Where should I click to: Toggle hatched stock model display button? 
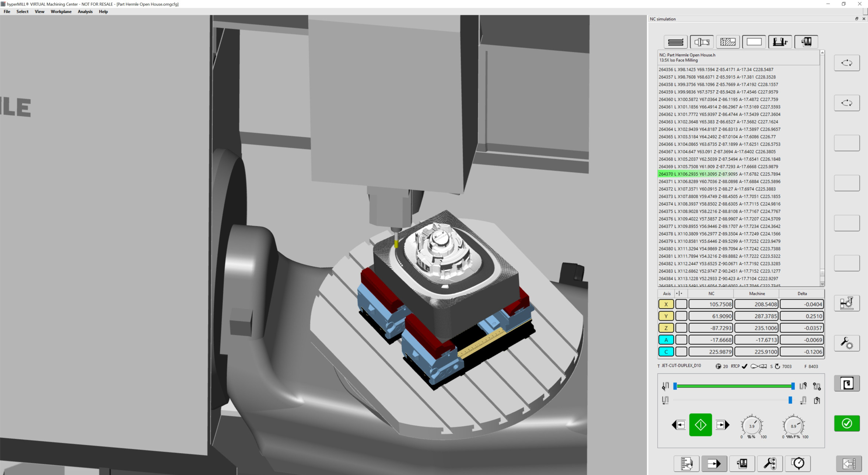[728, 42]
